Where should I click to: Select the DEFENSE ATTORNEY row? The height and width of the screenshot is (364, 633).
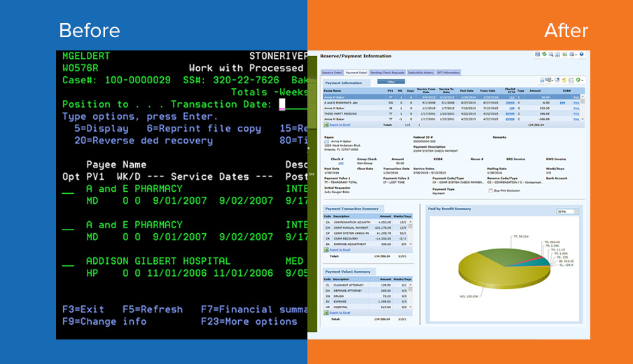click(366, 290)
